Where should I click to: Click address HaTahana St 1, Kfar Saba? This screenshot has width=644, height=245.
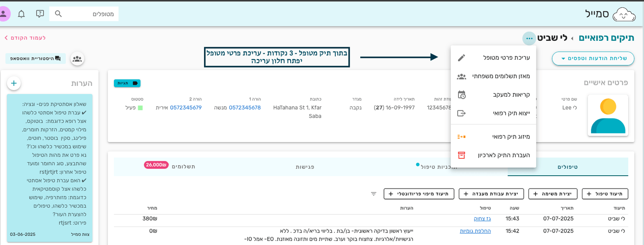tap(297, 112)
